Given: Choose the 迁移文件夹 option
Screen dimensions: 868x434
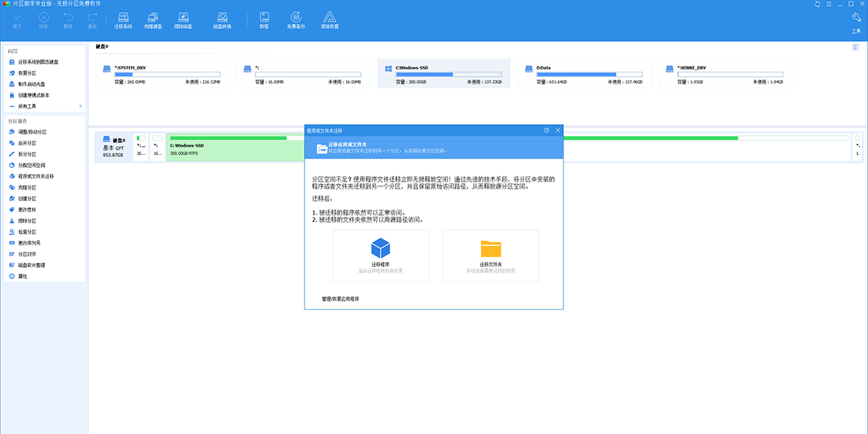Looking at the screenshot, I should click(490, 255).
